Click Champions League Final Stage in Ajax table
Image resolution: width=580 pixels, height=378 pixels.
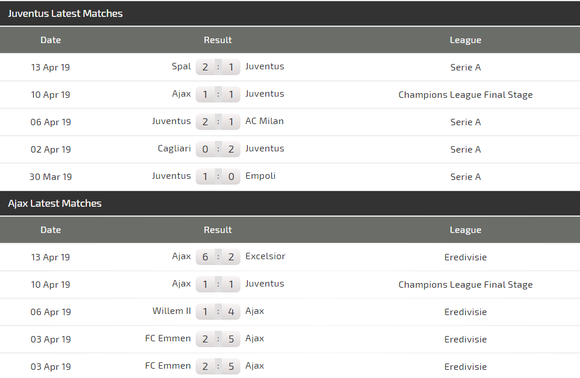pos(465,285)
